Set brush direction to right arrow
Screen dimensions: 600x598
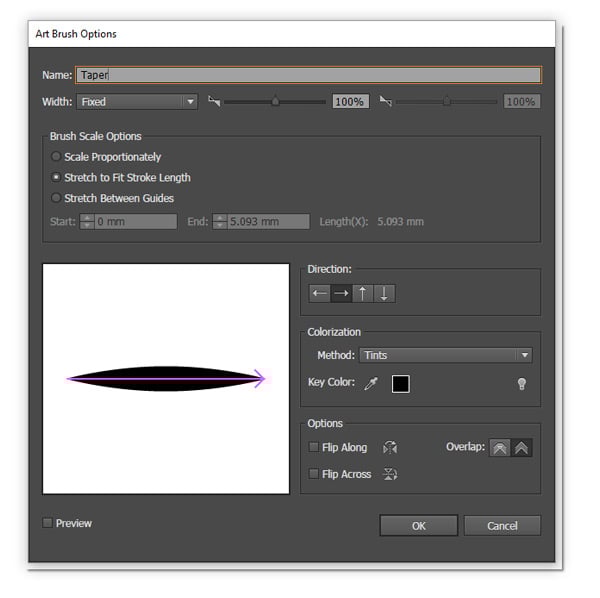(341, 293)
